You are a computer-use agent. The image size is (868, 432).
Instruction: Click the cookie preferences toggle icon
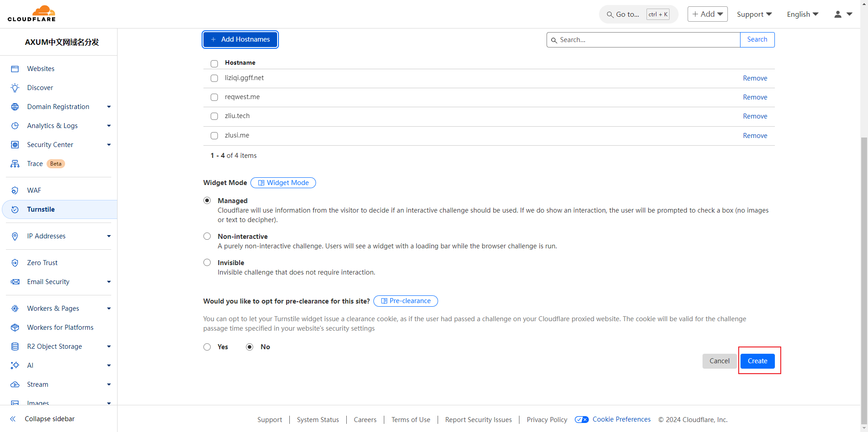pos(582,419)
